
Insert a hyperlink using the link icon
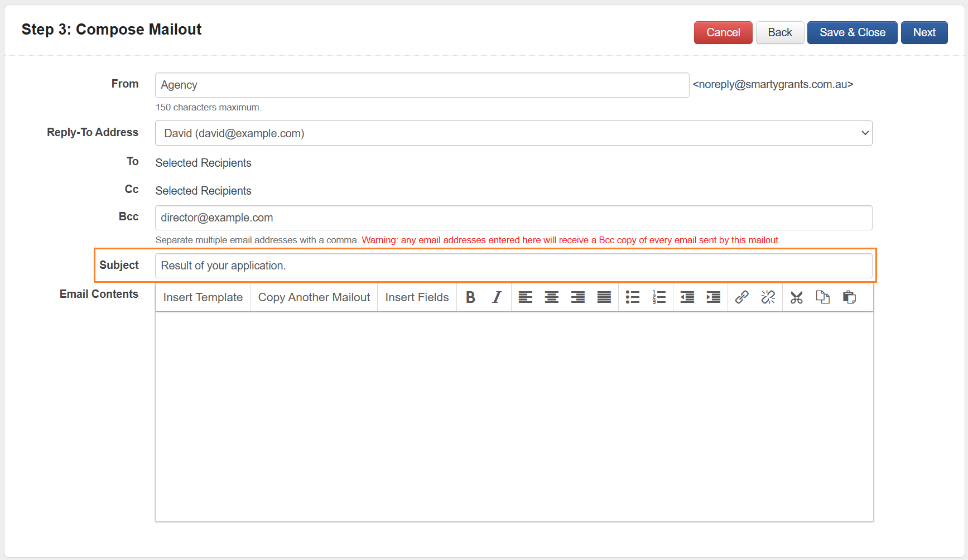pyautogui.click(x=741, y=297)
